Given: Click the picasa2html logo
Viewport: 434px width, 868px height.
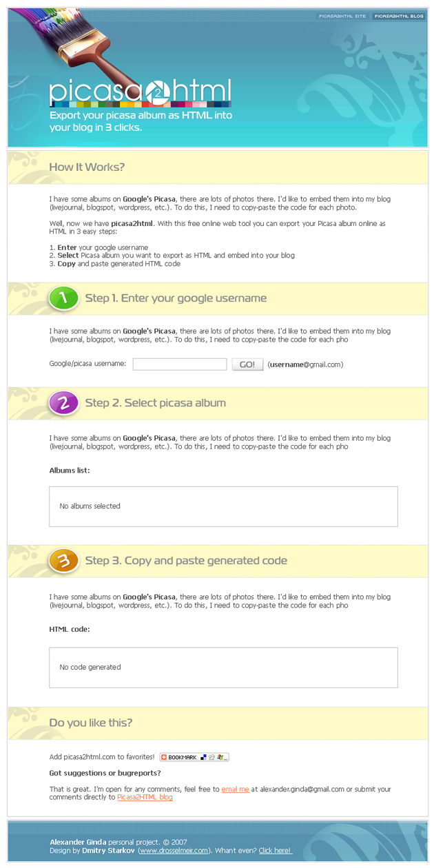Looking at the screenshot, I should click(140, 94).
